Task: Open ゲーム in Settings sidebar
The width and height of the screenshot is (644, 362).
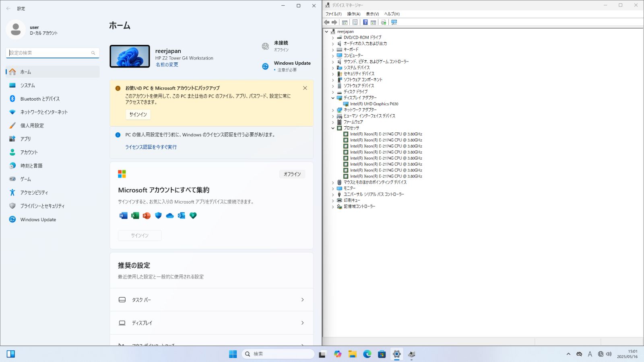Action: 53,179
